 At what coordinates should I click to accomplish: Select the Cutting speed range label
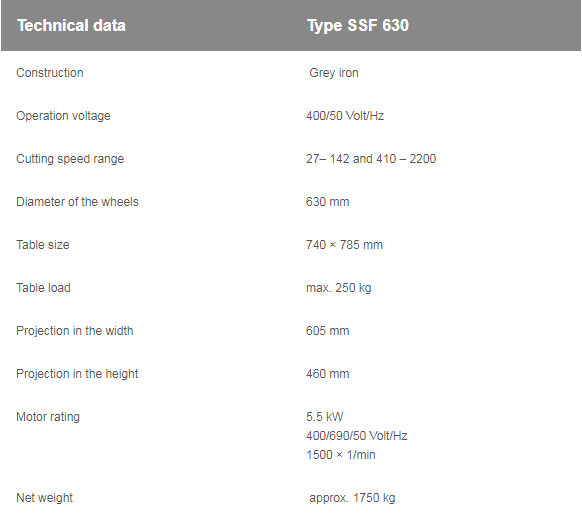tap(70, 159)
